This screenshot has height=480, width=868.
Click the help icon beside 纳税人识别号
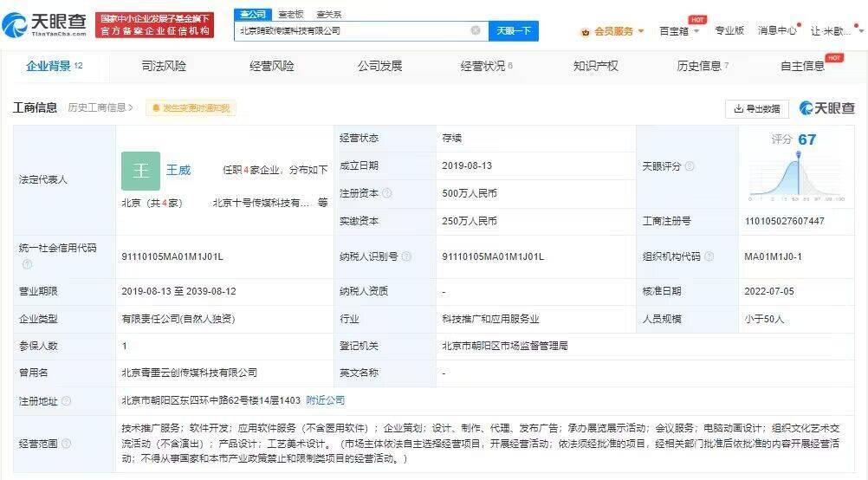406,256
